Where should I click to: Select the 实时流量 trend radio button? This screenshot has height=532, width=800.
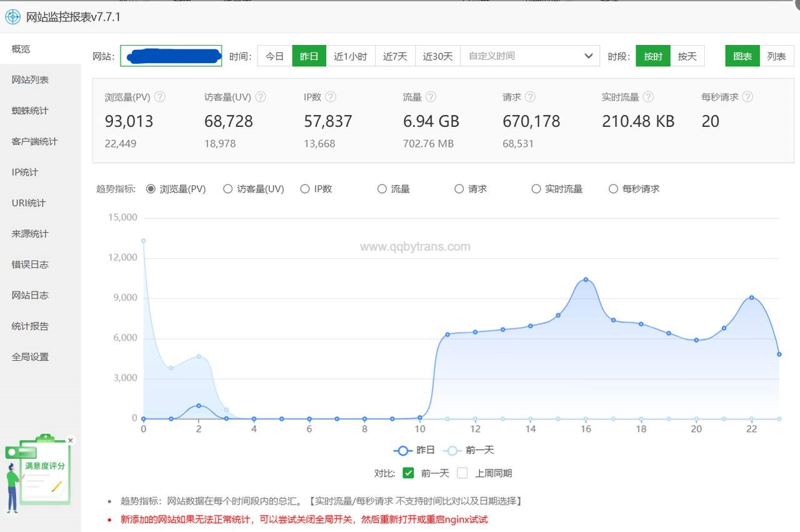point(536,189)
